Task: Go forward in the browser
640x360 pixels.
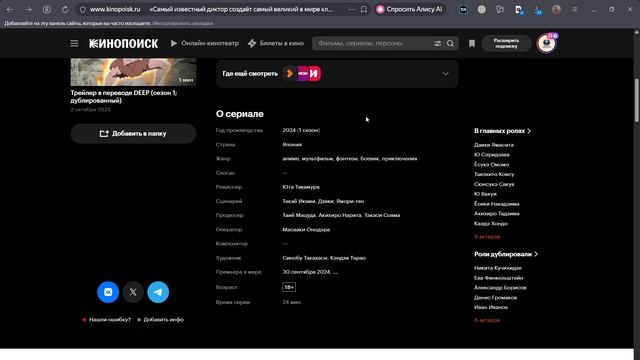Action: (x=29, y=9)
